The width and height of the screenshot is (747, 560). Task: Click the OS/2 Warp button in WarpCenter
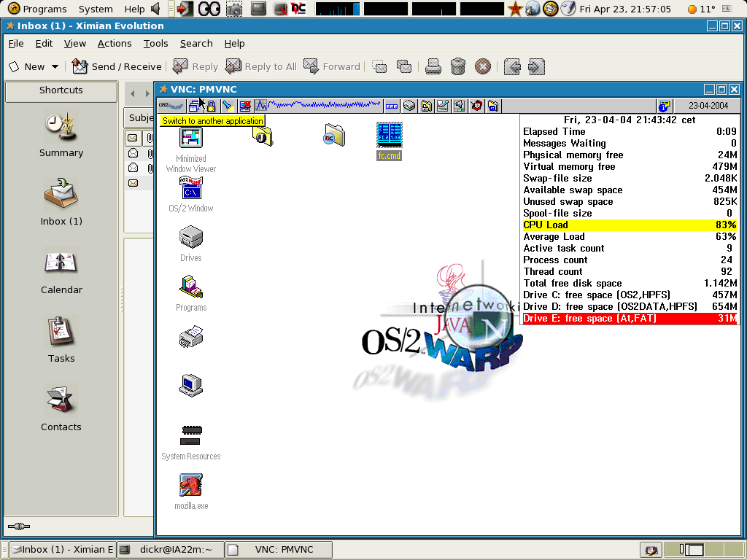(x=171, y=106)
